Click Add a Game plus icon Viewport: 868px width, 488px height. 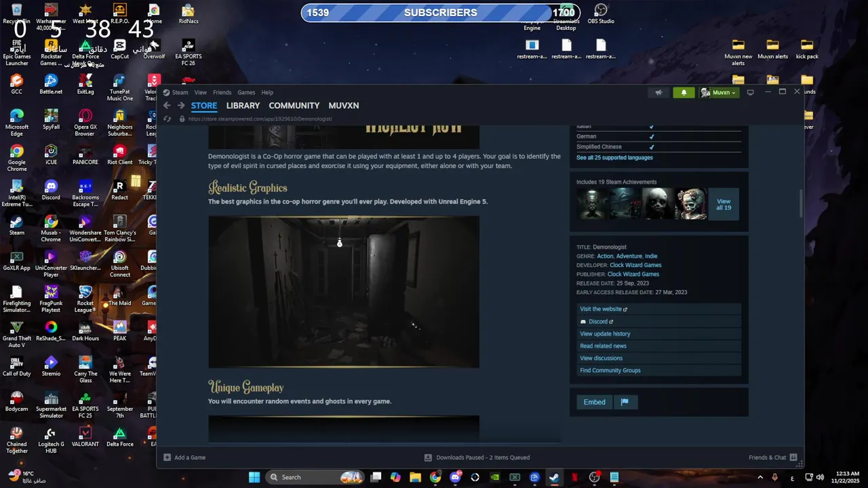pos(167,457)
